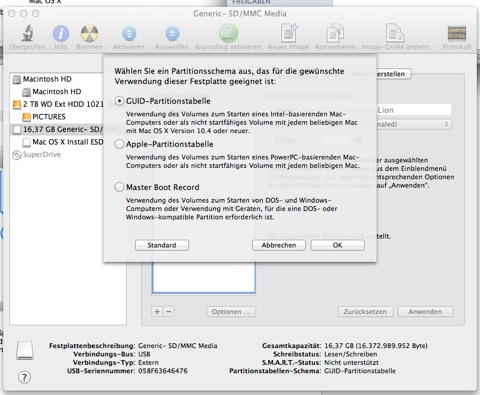Screen dimensions: 480x395
Task: Select the GUID-Partitionstabelle radio button
Action: pos(119,101)
